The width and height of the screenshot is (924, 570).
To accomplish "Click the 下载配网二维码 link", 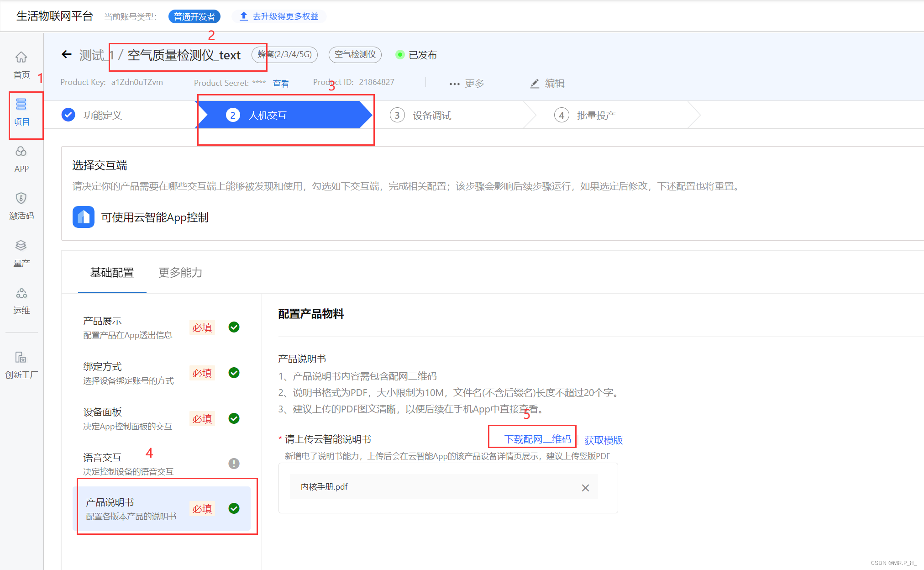I will tap(537, 439).
